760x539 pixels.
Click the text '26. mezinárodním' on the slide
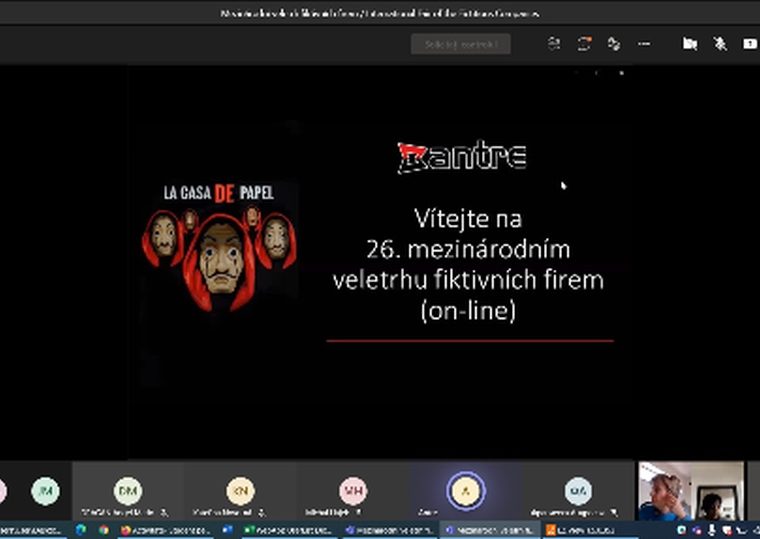[x=468, y=250]
